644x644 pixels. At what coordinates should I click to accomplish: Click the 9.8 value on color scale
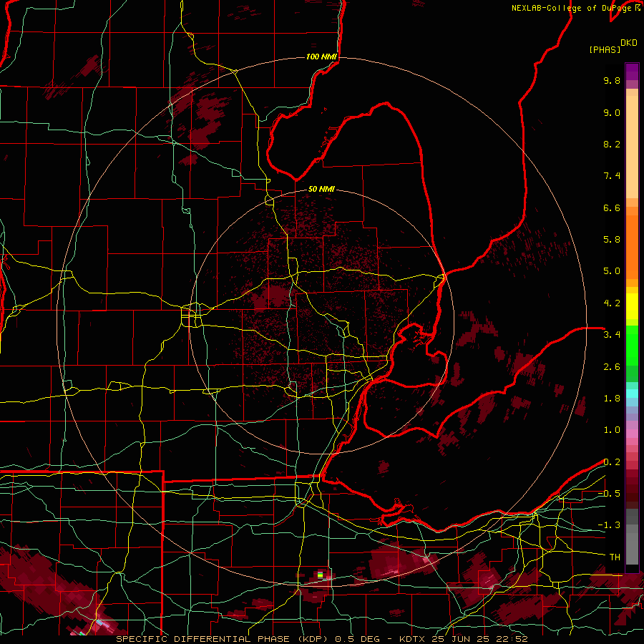pyautogui.click(x=612, y=80)
